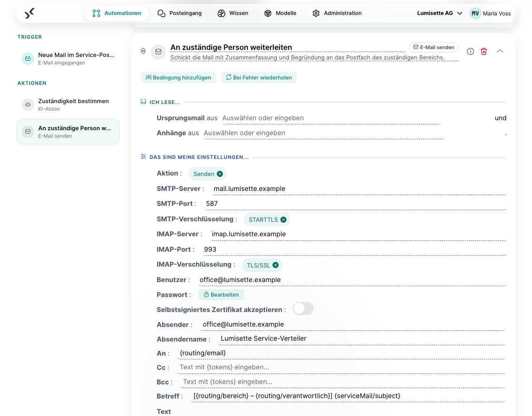The image size is (532, 416).
Task: Click into the Cc field
Action: [x=342, y=367]
